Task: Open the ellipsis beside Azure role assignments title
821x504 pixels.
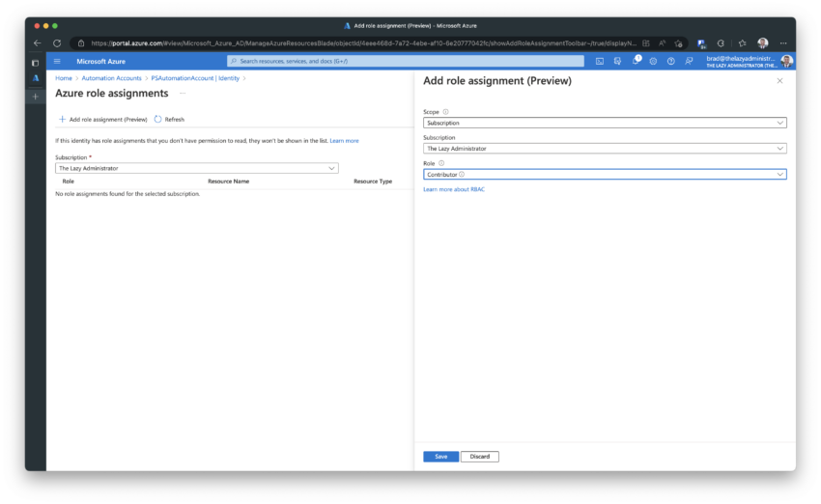Action: (183, 93)
